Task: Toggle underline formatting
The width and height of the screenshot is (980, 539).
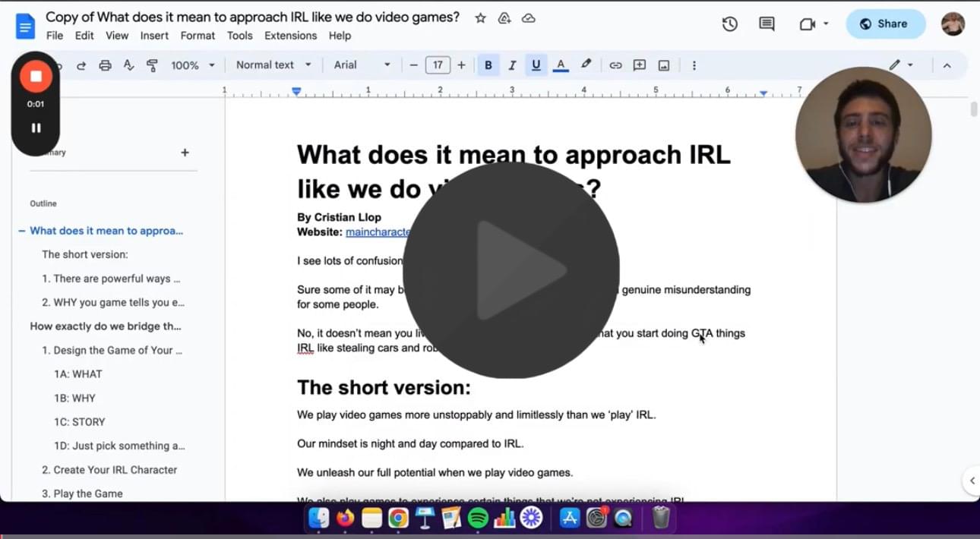Action: tap(536, 65)
